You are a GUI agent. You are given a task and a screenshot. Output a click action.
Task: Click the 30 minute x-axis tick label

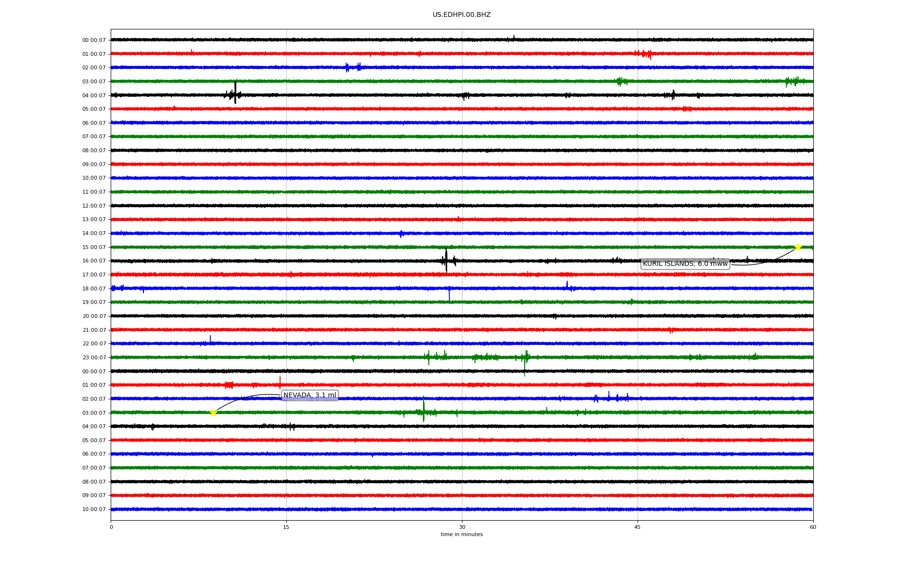[462, 527]
